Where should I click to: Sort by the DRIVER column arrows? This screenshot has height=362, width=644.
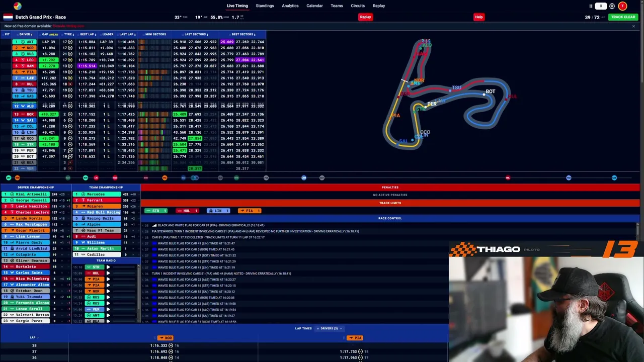[x=32, y=34]
